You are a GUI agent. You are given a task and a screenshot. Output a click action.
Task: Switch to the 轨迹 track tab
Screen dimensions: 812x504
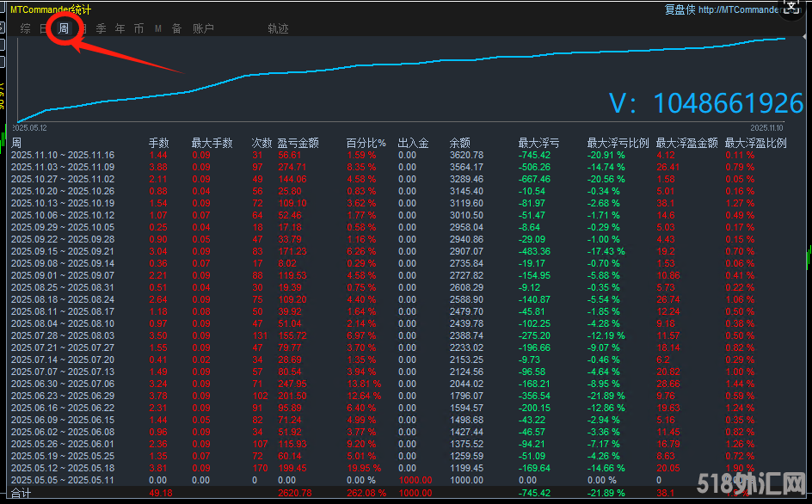[x=278, y=28]
